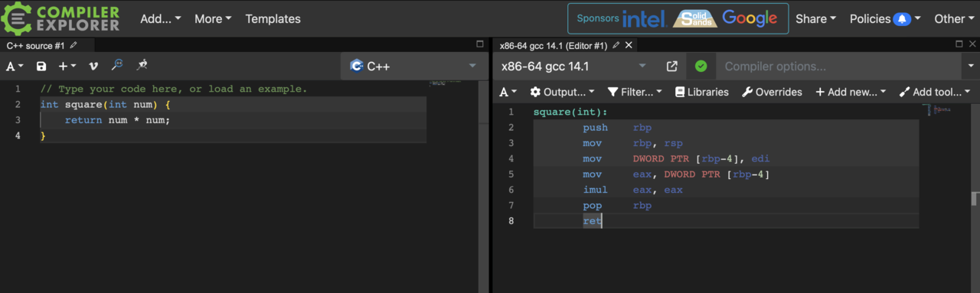Click the 'pop rbp' assembly line
The height and width of the screenshot is (293, 980).
pos(617,206)
